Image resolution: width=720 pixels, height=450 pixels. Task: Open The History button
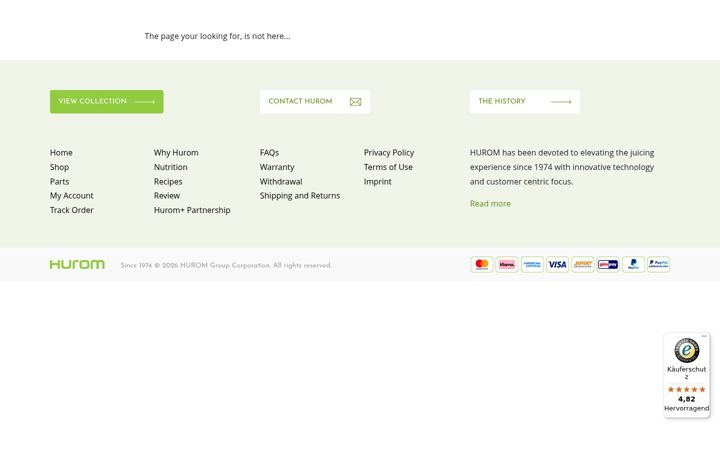[525, 101]
